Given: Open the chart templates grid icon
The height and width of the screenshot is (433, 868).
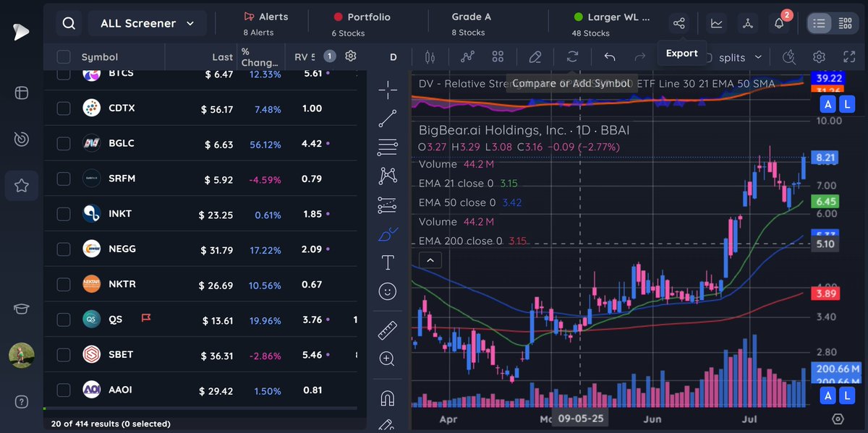Looking at the screenshot, I should (498, 57).
